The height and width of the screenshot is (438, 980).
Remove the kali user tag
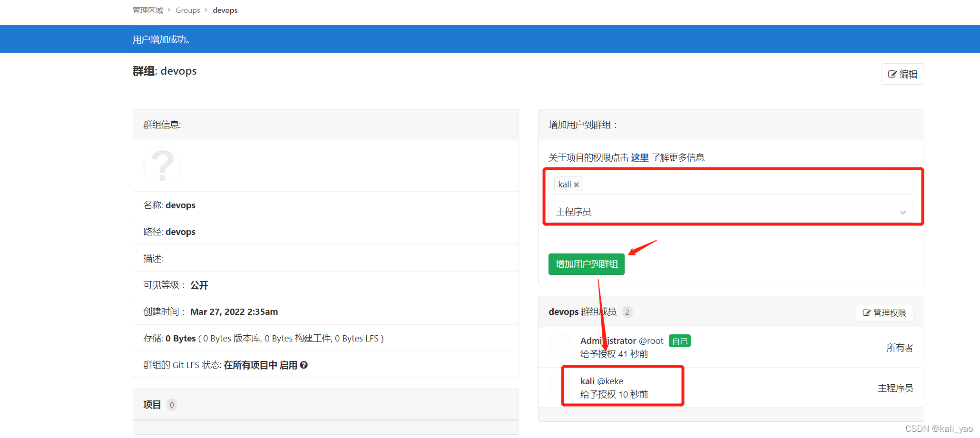coord(576,185)
